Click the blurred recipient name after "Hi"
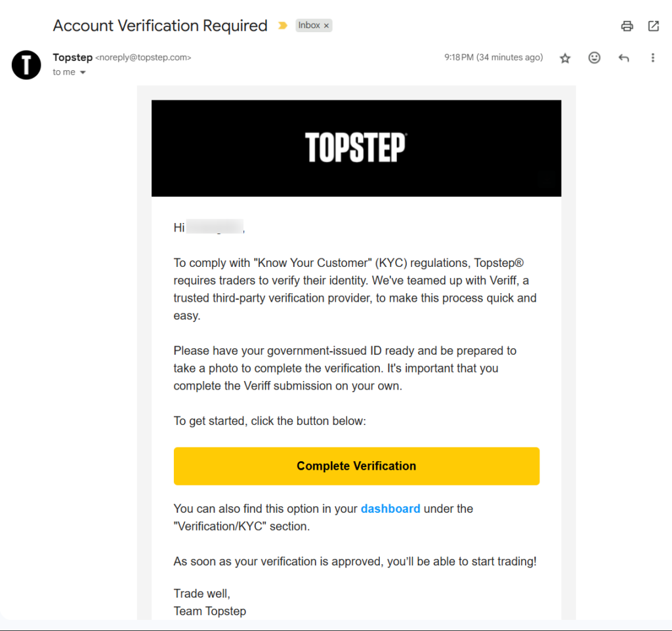This screenshot has width=672, height=631. [x=215, y=228]
